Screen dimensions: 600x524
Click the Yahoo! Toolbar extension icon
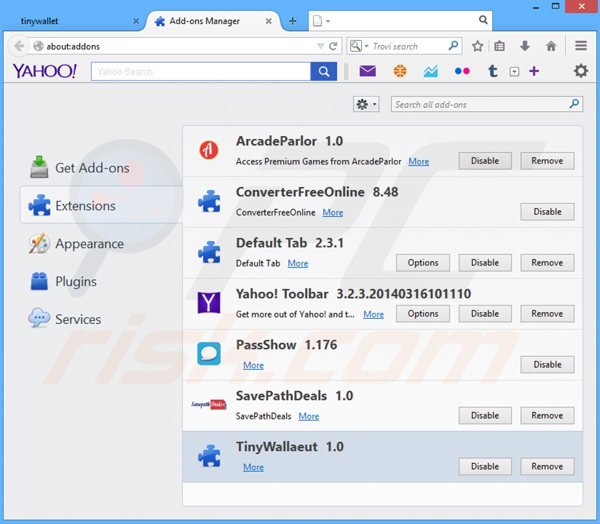(209, 302)
